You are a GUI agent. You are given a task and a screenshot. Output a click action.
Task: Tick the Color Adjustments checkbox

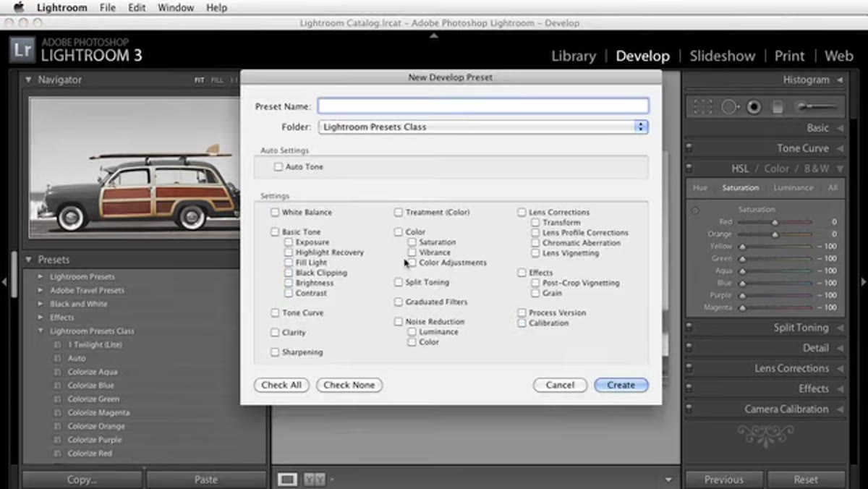coord(412,263)
